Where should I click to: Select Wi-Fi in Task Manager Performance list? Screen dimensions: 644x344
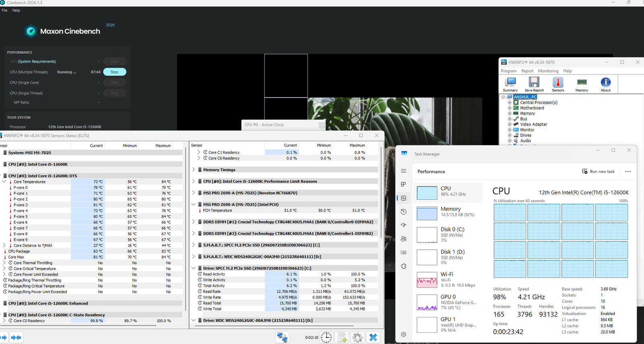[x=448, y=280]
